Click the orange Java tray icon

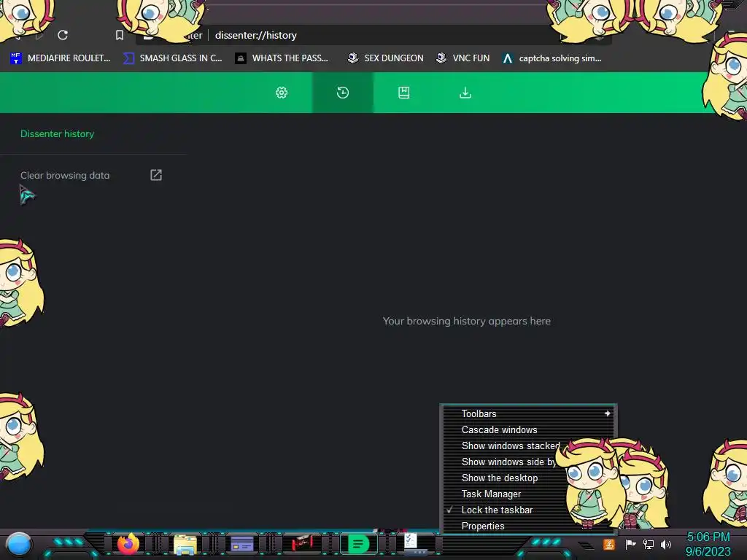point(609,545)
